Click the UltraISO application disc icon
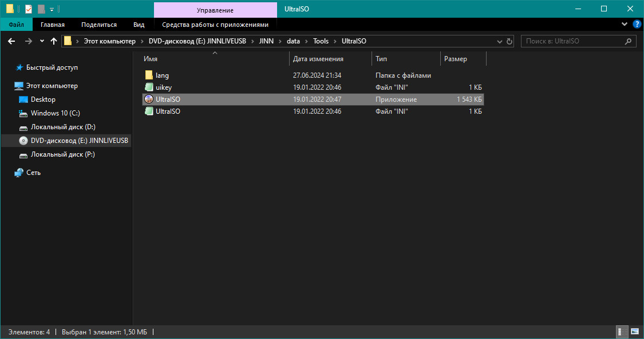 [x=149, y=99]
